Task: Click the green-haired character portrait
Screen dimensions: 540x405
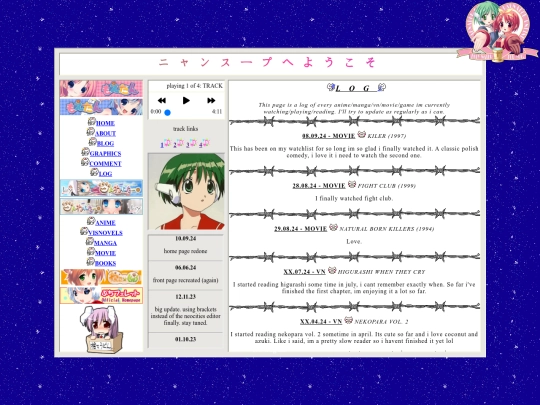Action: [186, 191]
